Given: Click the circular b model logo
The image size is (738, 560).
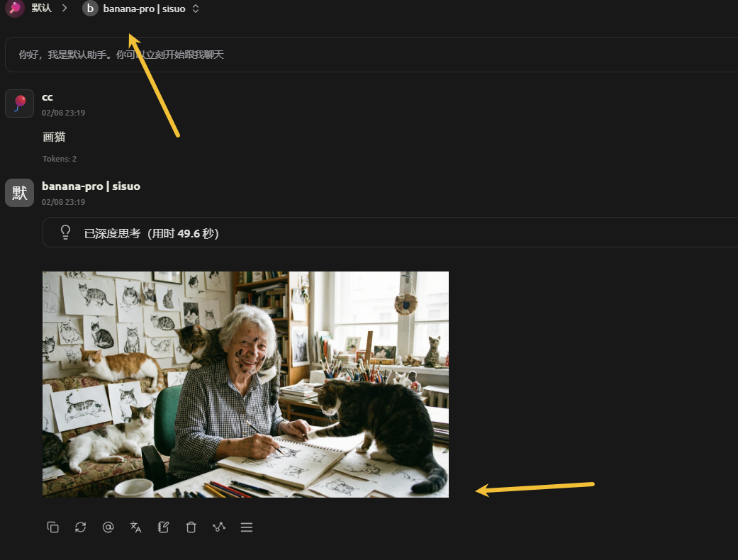Looking at the screenshot, I should click(x=90, y=9).
